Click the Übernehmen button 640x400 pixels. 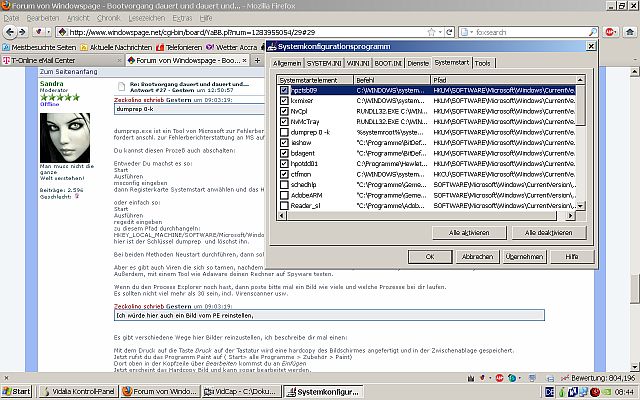pyautogui.click(x=524, y=257)
